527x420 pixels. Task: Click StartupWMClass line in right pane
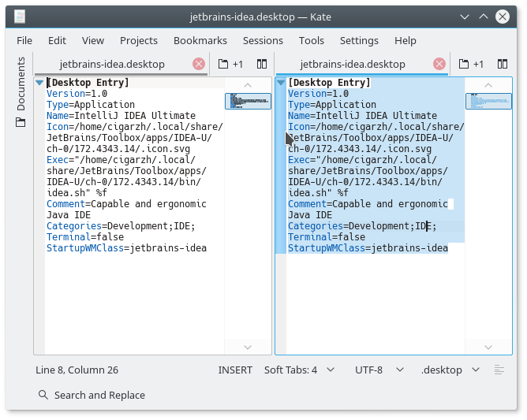pos(368,248)
